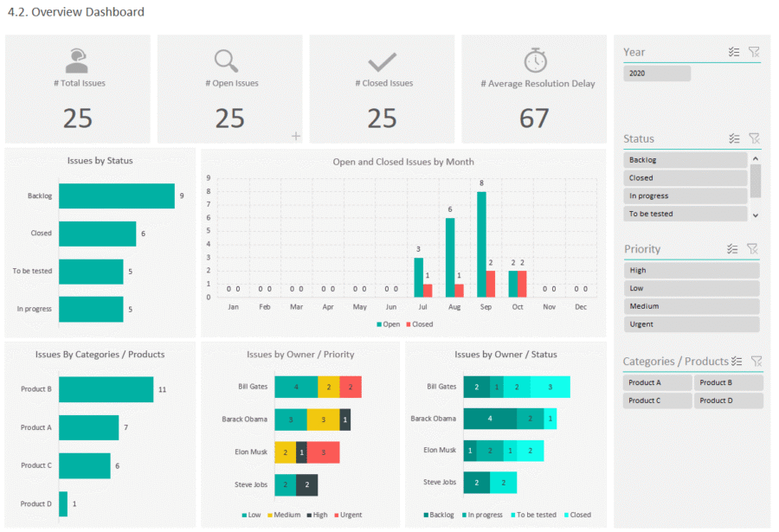Enable multi-select on the Status slicer
Image resolution: width=779 pixels, height=532 pixels.
point(734,138)
